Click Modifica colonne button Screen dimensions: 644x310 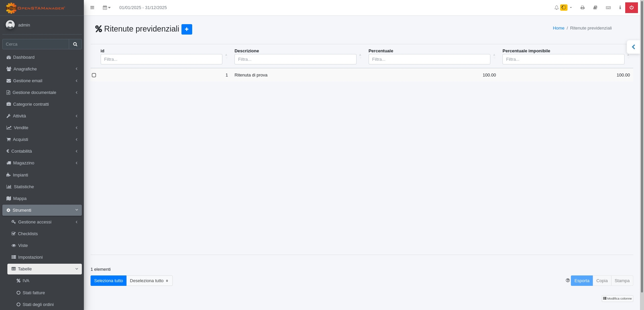617,299
